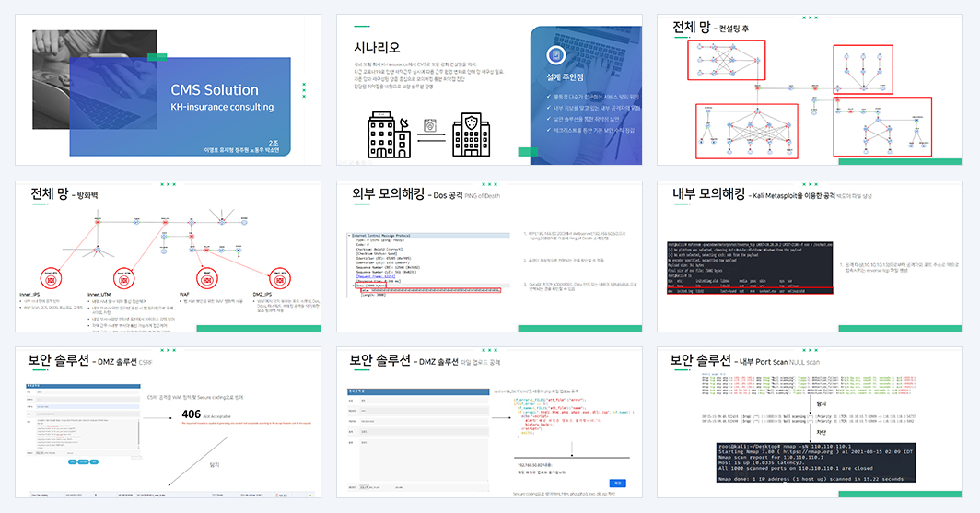Click the building icon with shield emblem
The image size is (980, 513).
(472, 135)
